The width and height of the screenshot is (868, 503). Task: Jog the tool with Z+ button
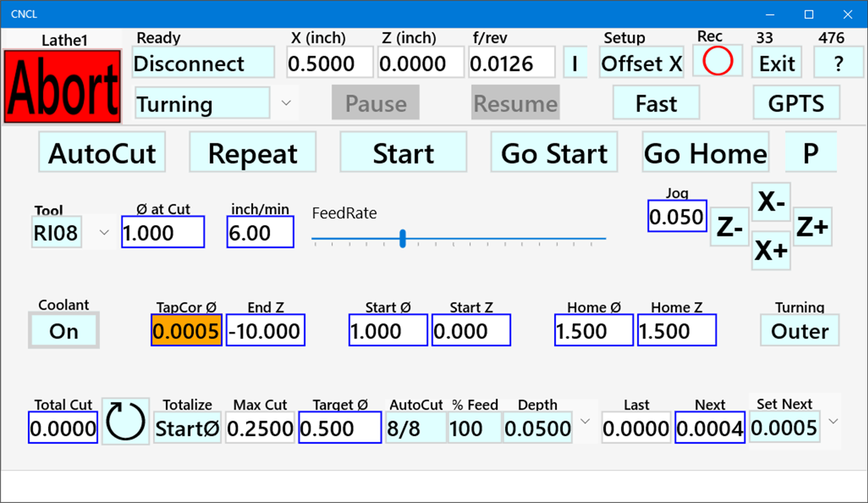[812, 225]
